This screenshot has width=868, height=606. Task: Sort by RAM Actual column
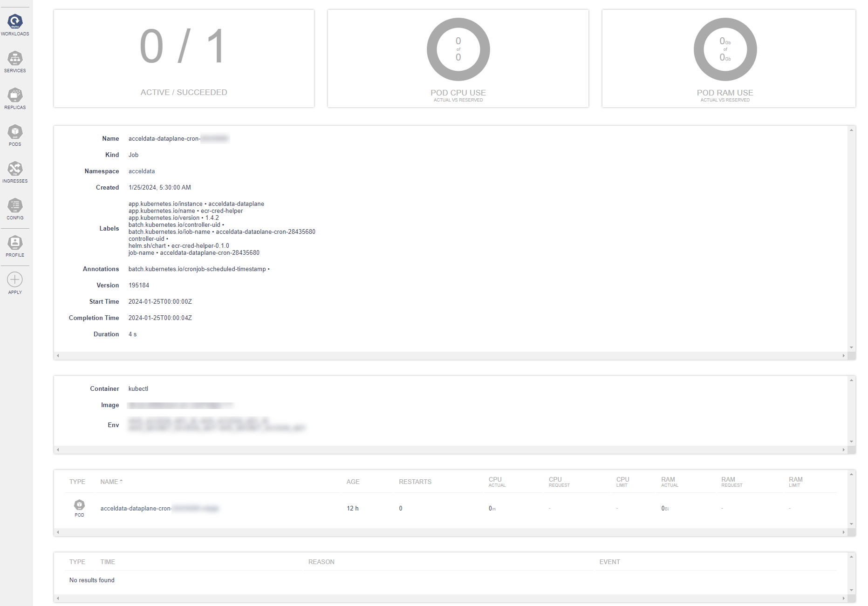[x=670, y=482]
